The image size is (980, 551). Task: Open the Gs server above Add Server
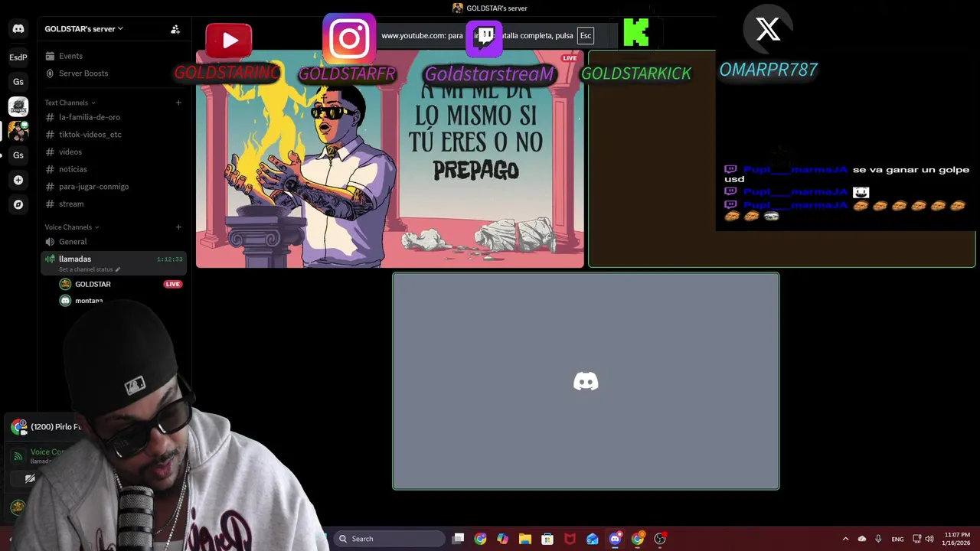[18, 155]
